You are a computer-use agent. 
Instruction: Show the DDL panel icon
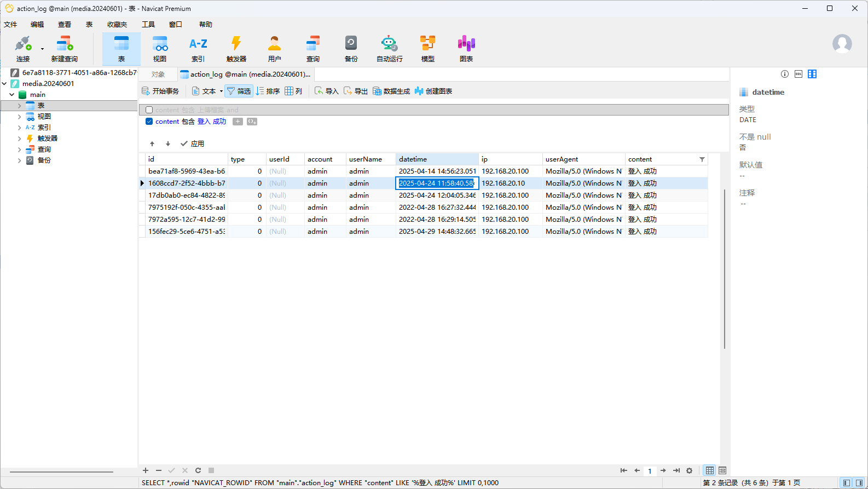pos(798,74)
